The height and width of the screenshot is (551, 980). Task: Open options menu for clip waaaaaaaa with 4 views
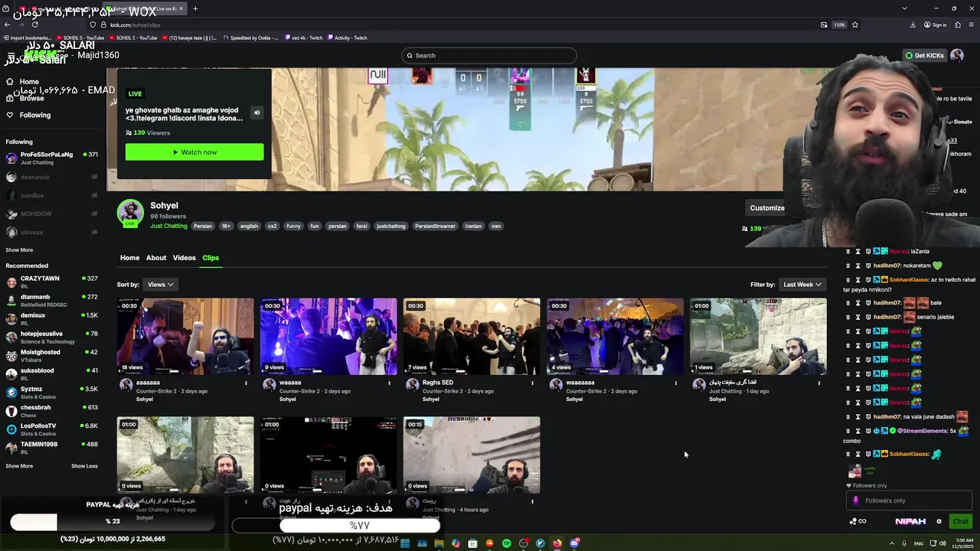675,383
